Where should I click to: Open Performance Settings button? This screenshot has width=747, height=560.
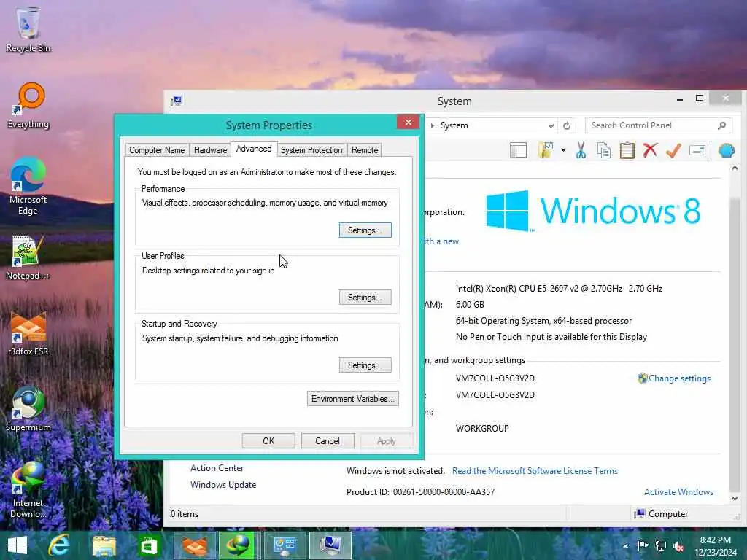pyautogui.click(x=365, y=230)
